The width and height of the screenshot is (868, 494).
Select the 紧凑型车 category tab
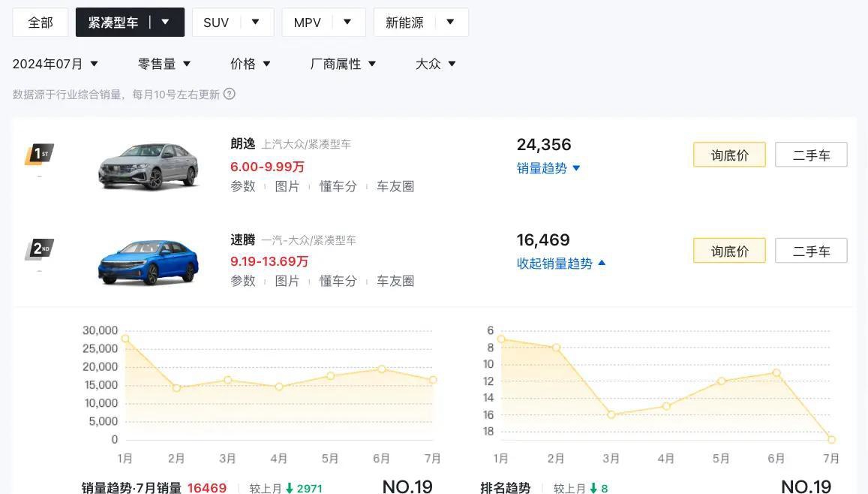coord(113,23)
